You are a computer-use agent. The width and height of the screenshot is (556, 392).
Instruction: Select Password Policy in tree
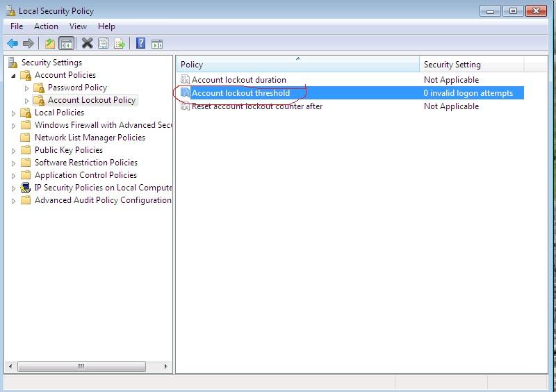click(x=77, y=88)
